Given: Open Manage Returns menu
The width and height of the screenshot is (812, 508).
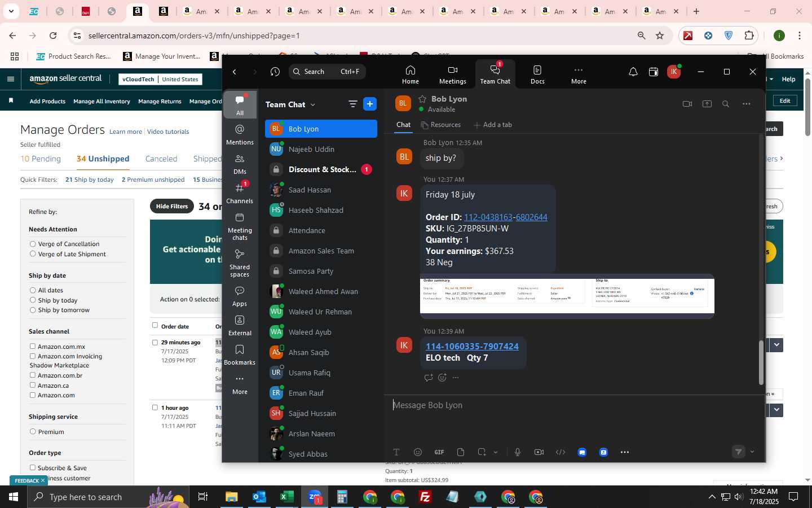Looking at the screenshot, I should [x=160, y=101].
